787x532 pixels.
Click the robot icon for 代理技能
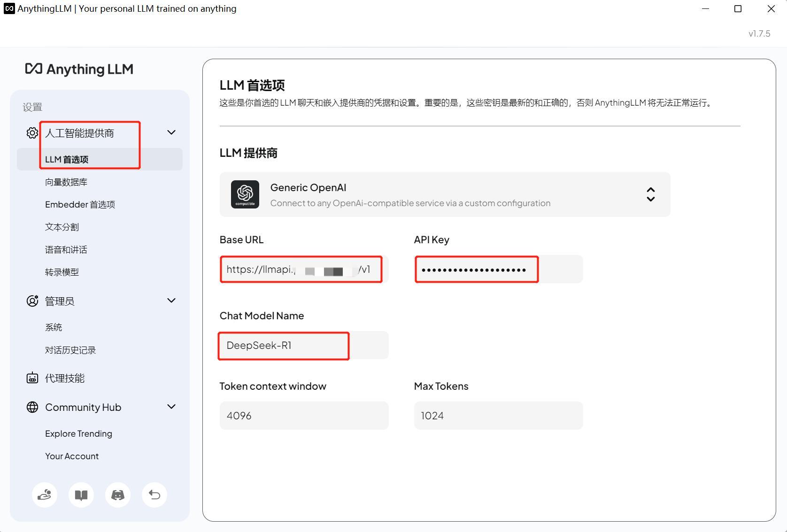coord(32,378)
